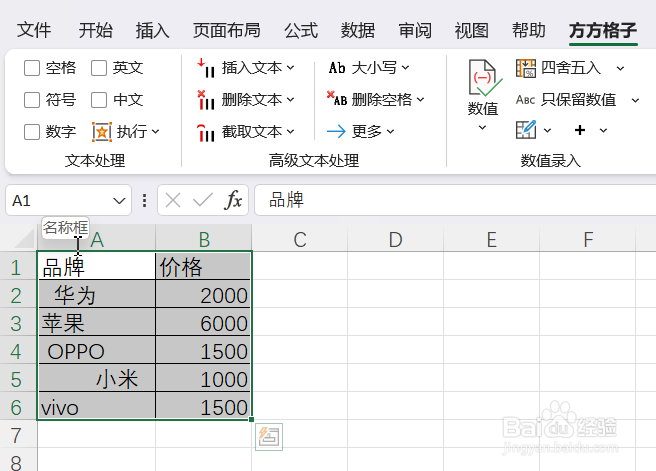Click the Delete Text (删除文本) icon
The height and width of the screenshot is (471, 656).
[x=206, y=100]
